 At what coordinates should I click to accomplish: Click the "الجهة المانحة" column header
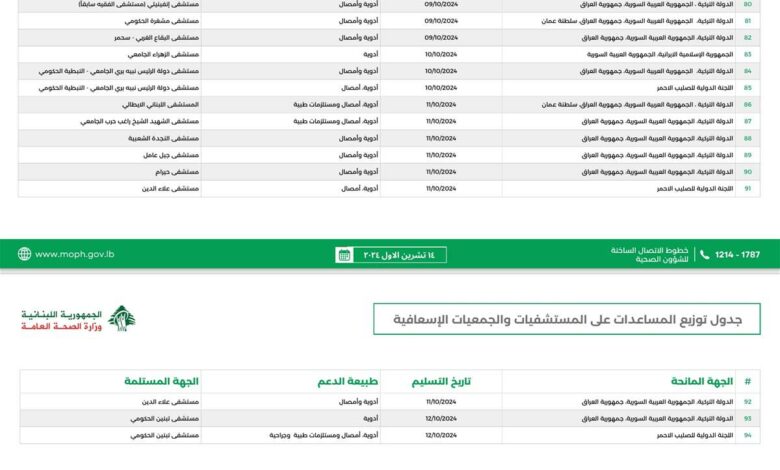[702, 381]
